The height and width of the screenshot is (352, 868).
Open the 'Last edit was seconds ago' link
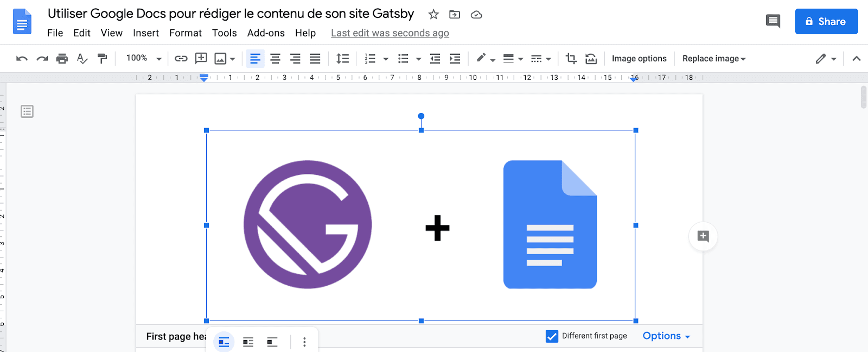390,33
